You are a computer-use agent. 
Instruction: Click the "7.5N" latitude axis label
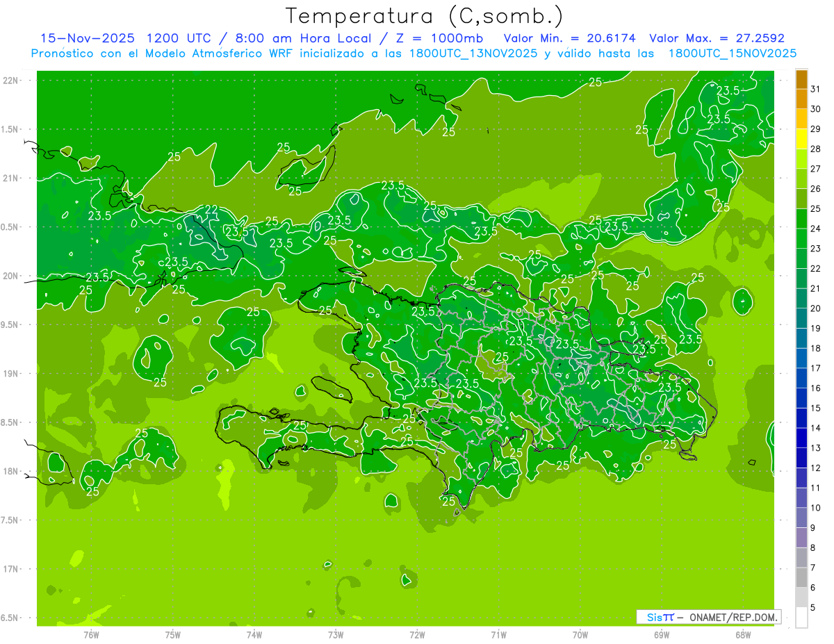coord(10,520)
